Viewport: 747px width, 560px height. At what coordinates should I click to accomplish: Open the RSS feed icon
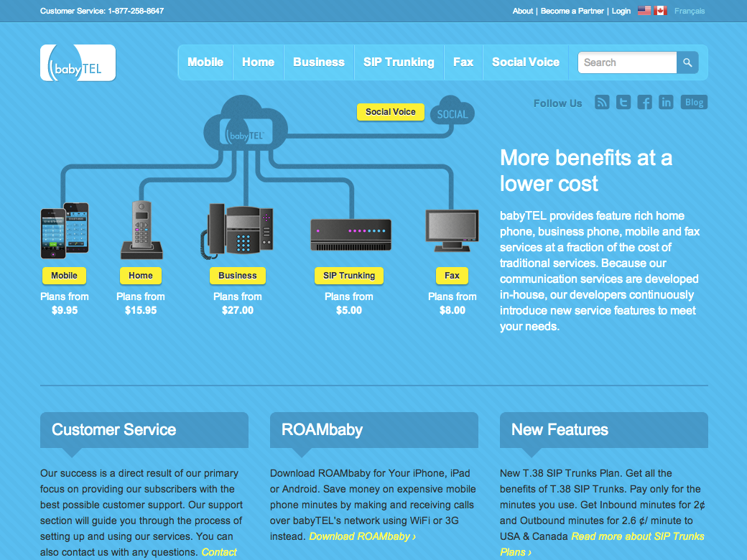[x=602, y=102]
